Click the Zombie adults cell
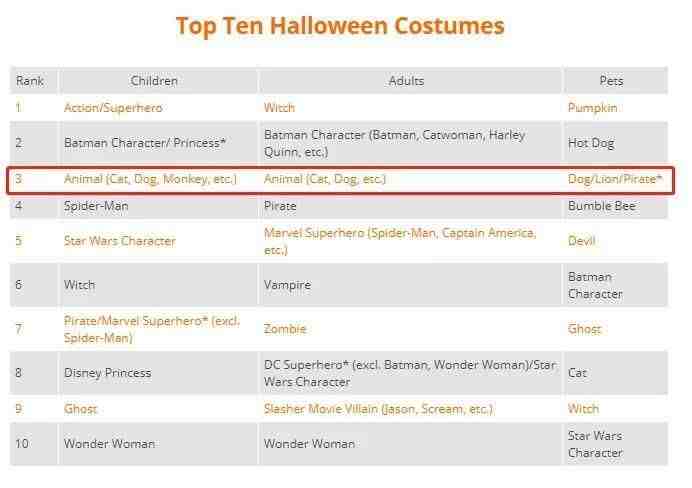Image resolution: width=692 pixels, height=488 pixels. 285,329
